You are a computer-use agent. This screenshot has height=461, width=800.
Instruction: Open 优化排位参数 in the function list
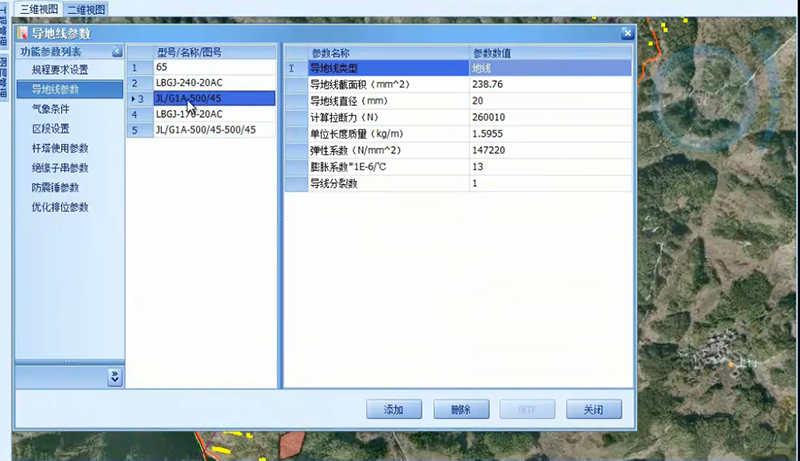[60, 207]
